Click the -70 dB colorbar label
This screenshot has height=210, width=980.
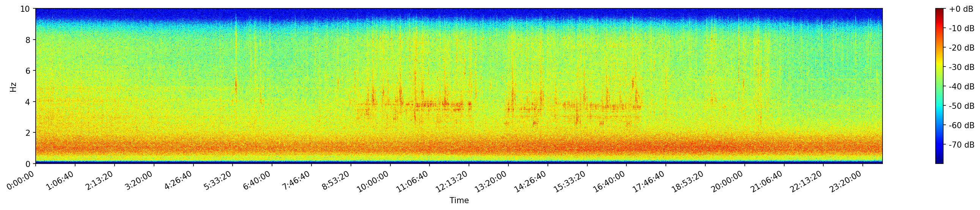(962, 145)
